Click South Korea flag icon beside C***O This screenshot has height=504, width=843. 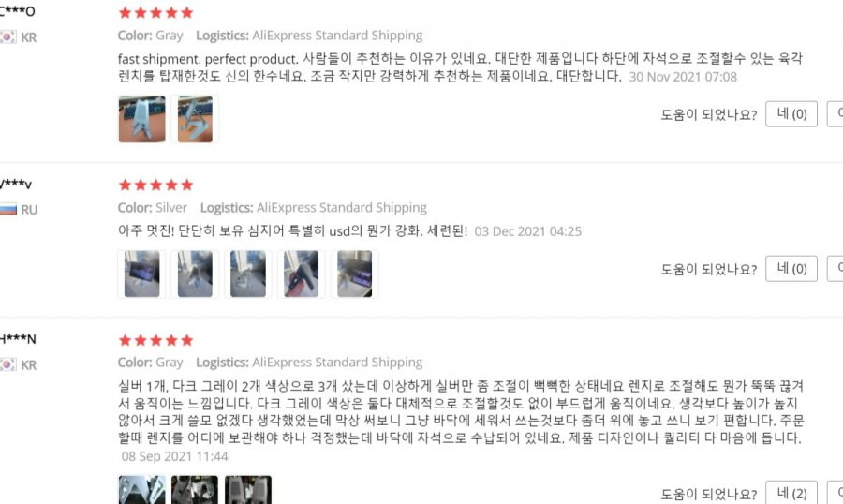click(x=7, y=37)
